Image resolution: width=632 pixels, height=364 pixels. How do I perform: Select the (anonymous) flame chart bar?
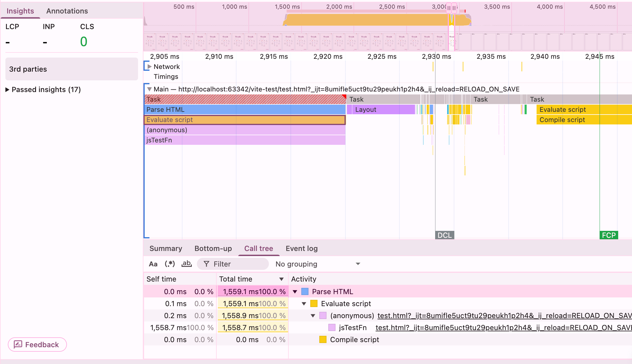[245, 130]
